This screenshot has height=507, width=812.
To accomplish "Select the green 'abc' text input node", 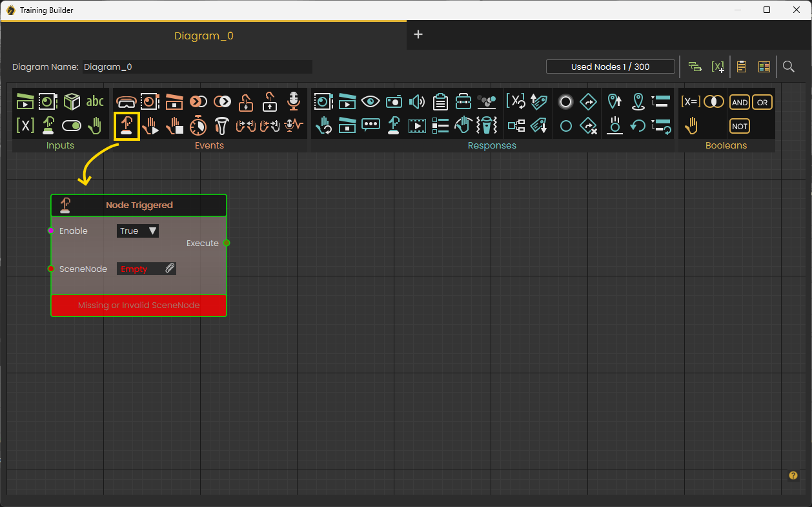I will (x=95, y=101).
